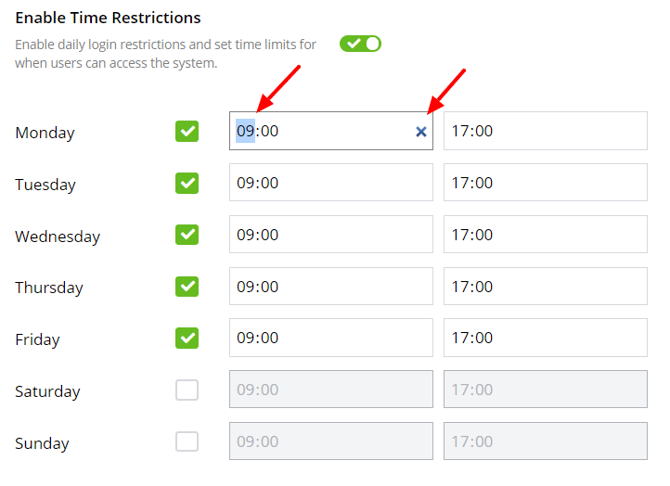Check the Sunday checkbox

coord(187,442)
